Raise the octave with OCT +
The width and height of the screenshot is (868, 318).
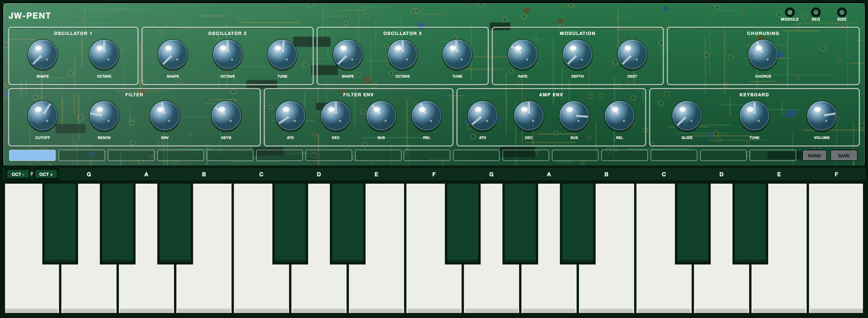tap(46, 174)
